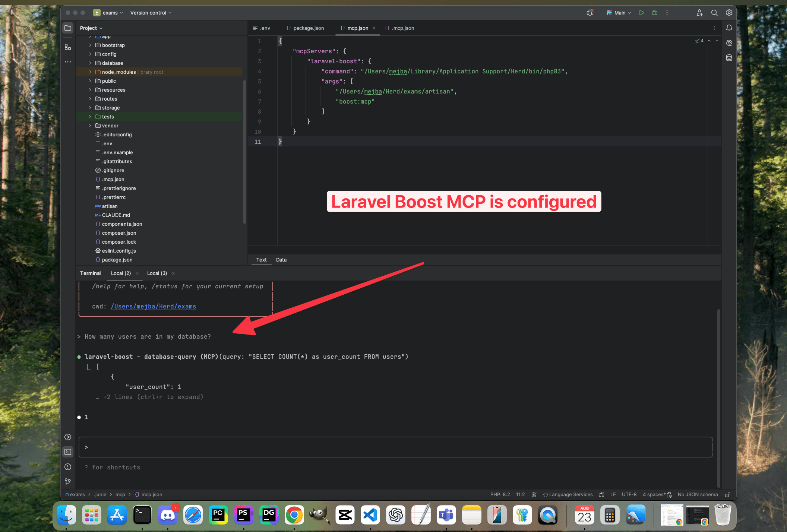
Task: Open the Git tool window icon
Action: click(68, 482)
